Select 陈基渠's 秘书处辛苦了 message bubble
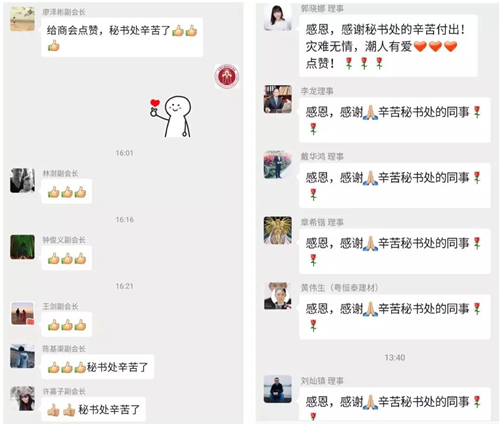 [x=97, y=367]
